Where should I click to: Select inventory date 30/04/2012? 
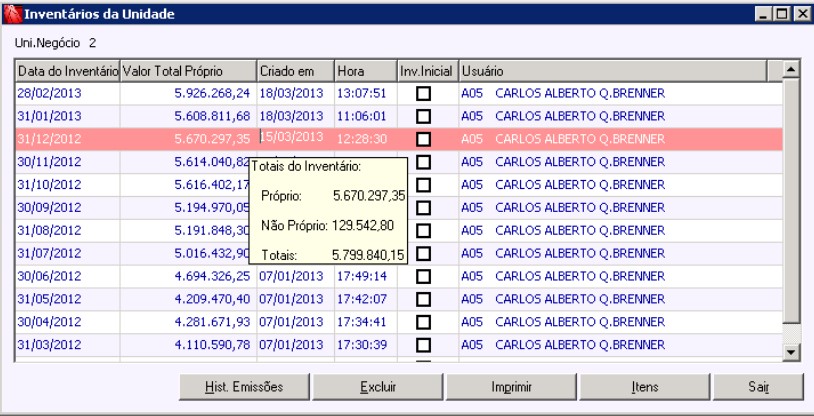[49, 322]
